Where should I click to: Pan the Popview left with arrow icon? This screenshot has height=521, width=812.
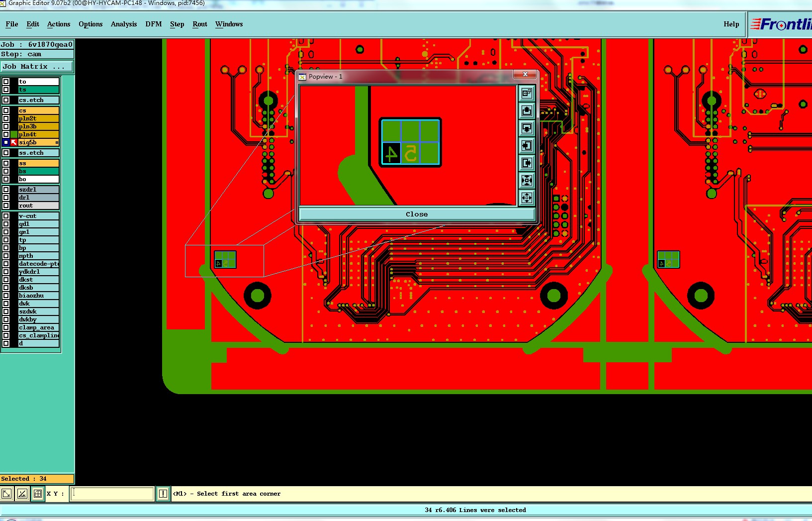point(527,145)
